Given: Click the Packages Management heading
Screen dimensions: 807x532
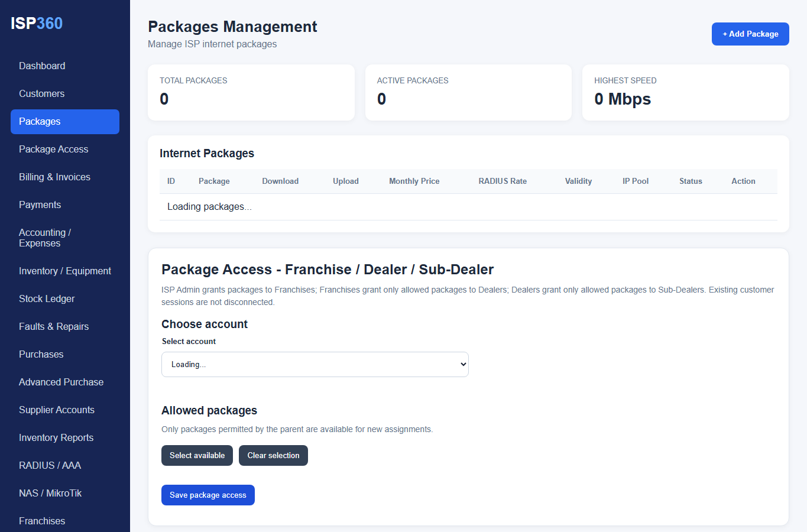Looking at the screenshot, I should point(232,27).
